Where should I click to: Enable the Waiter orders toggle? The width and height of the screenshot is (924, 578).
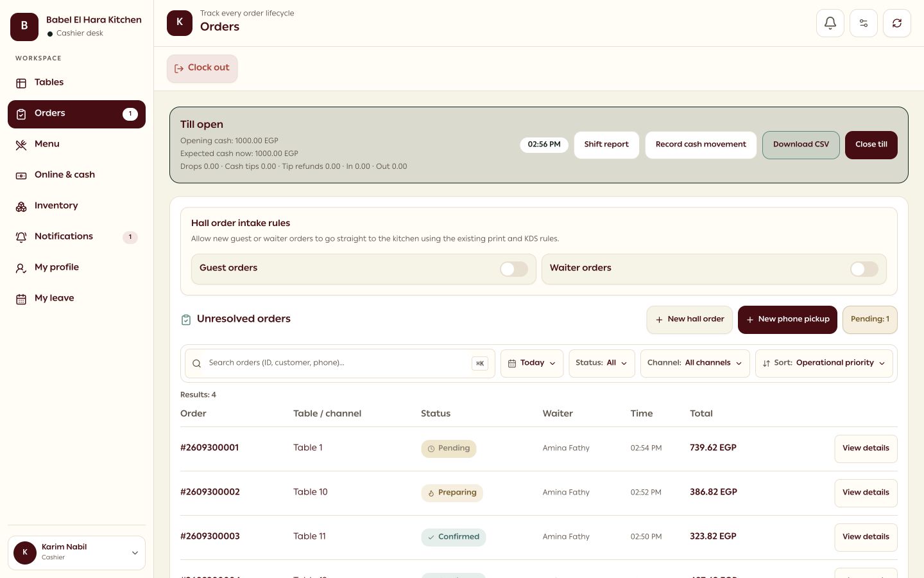coord(864,269)
